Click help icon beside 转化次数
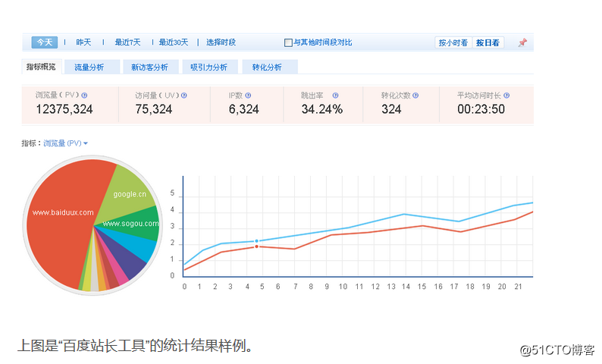This screenshot has height=364, width=602. tap(415, 96)
